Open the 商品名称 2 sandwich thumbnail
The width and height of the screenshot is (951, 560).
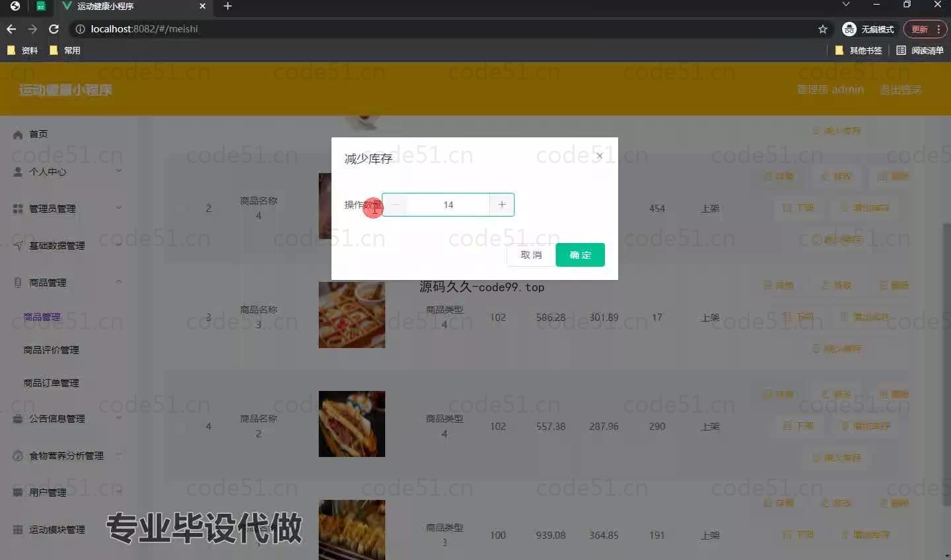click(351, 424)
